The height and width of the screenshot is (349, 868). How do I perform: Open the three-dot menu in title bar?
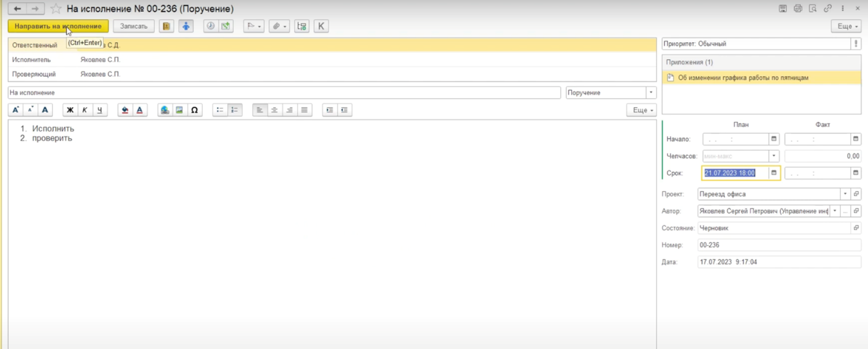843,9
